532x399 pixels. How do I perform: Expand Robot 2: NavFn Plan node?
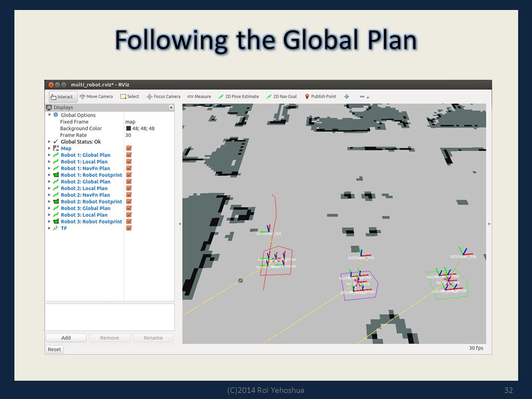[49, 195]
